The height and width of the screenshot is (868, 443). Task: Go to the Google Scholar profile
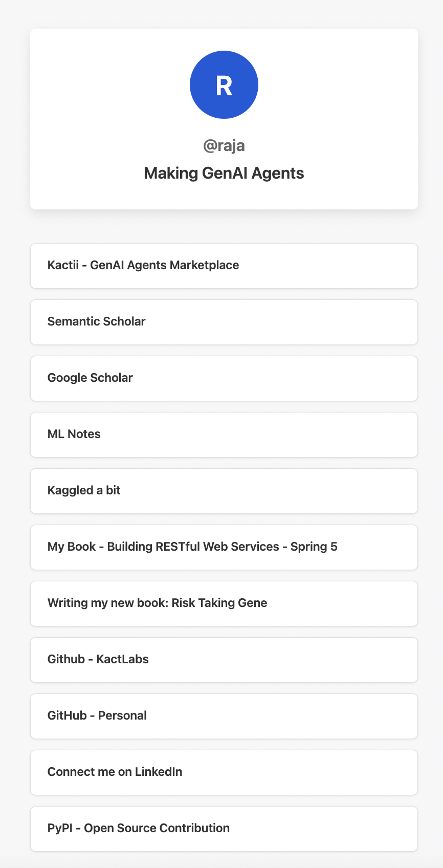[x=224, y=378]
